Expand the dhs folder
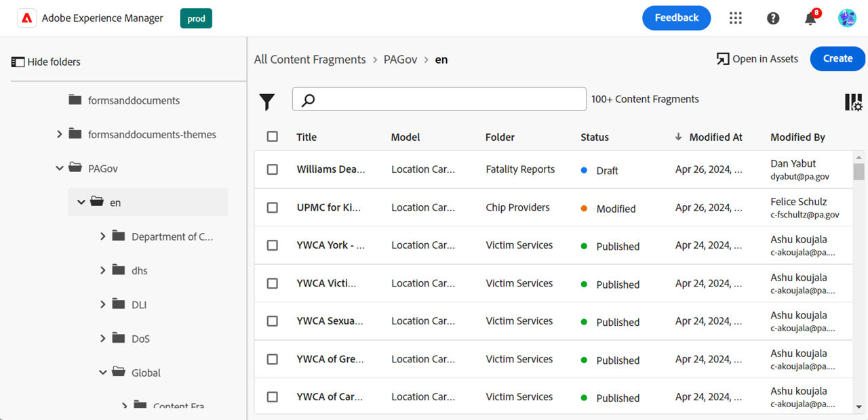This screenshot has width=868, height=420. click(103, 270)
